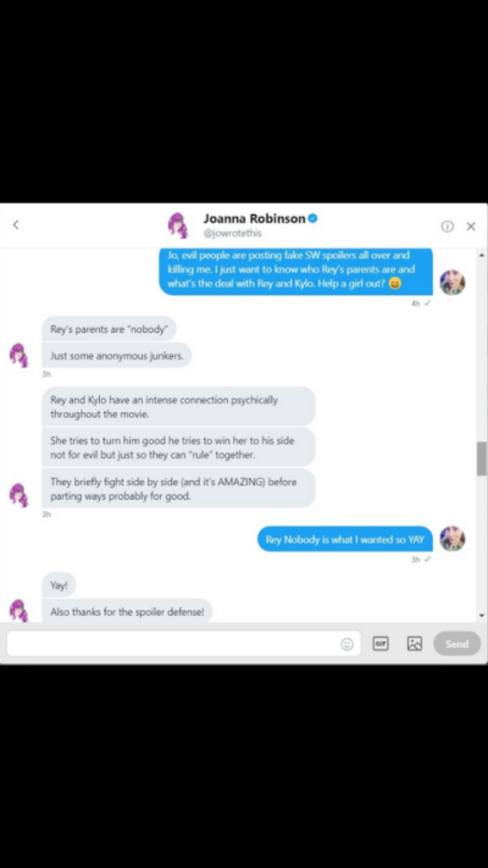Screen dimensions: 488x868
Task: Click avatar next to "Also thanks for the spoiler defense"
Action: [19, 611]
